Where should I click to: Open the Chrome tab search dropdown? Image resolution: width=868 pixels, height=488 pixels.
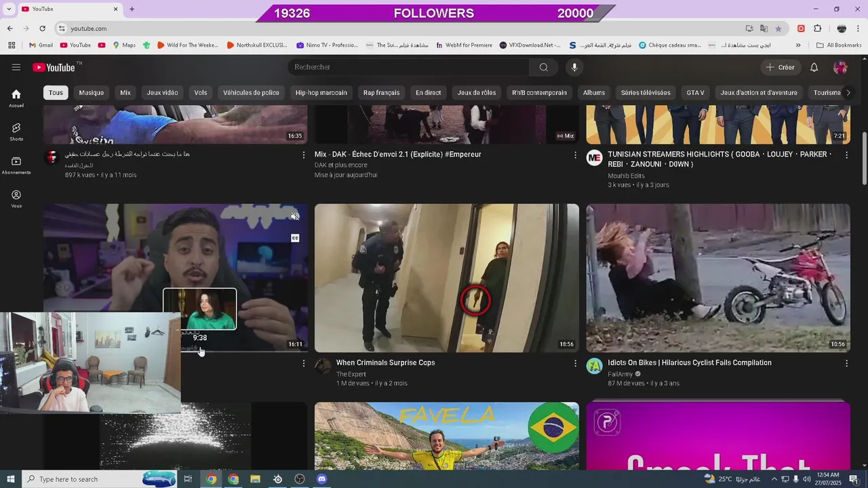coord(9,9)
